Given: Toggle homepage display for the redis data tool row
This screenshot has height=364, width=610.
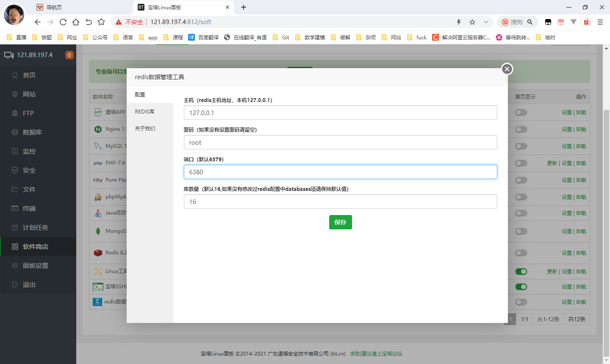Looking at the screenshot, I should click(x=521, y=302).
